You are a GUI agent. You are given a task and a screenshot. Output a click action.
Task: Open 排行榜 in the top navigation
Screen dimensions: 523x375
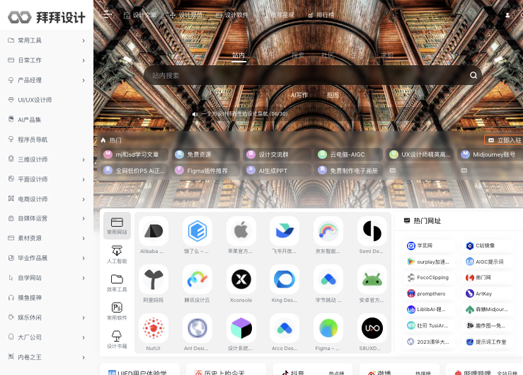(x=321, y=15)
